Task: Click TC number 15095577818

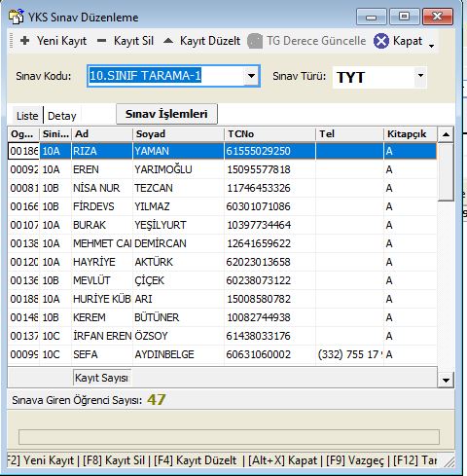Action: 259,169
